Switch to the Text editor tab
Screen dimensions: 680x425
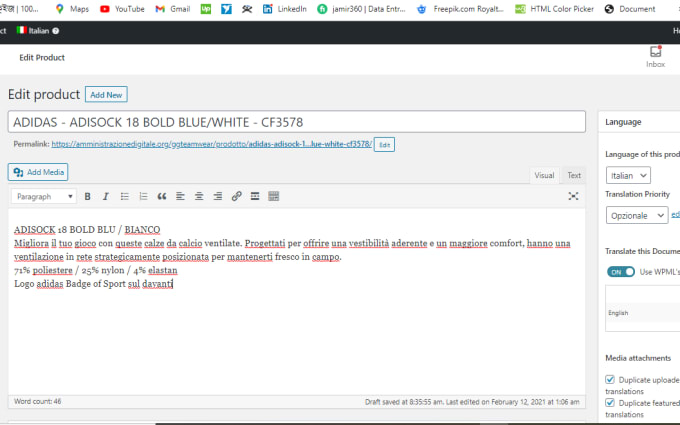coord(574,175)
